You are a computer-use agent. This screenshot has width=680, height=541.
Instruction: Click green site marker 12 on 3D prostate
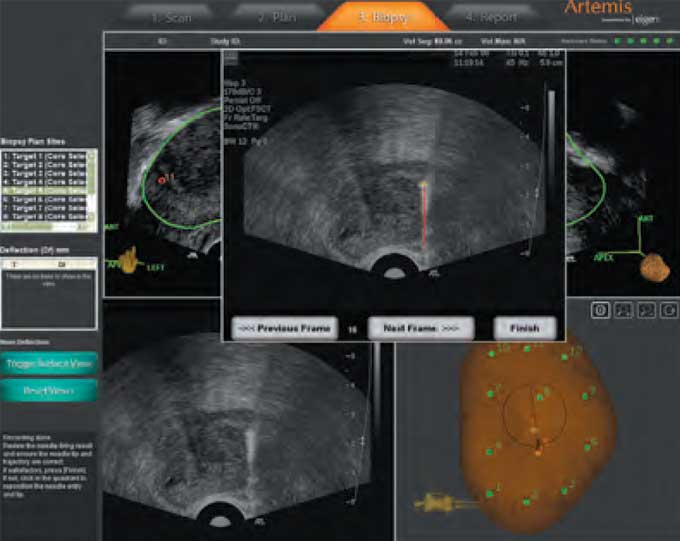(565, 357)
